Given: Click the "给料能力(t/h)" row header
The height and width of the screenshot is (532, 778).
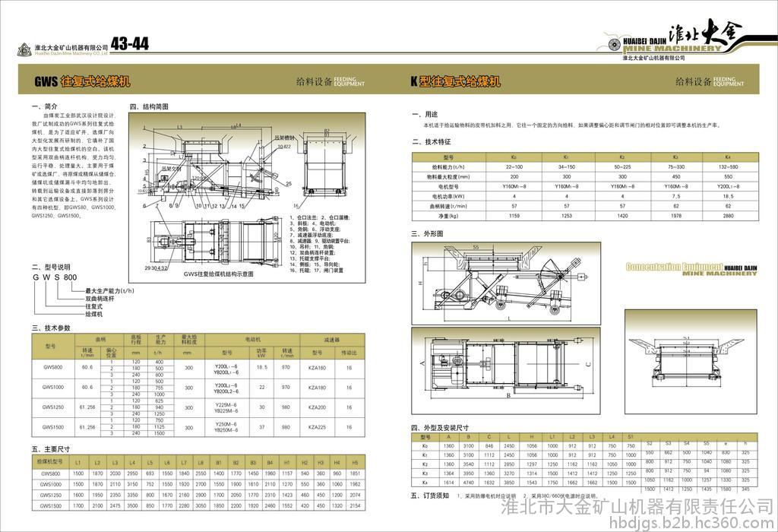Looking at the screenshot, I should 448,167.
